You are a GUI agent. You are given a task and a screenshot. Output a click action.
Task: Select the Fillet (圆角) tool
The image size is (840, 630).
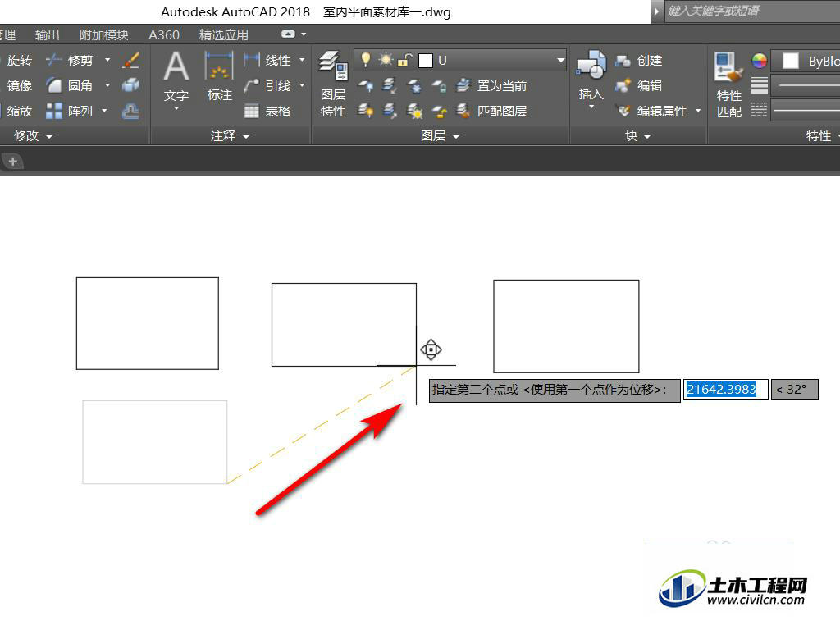point(70,85)
